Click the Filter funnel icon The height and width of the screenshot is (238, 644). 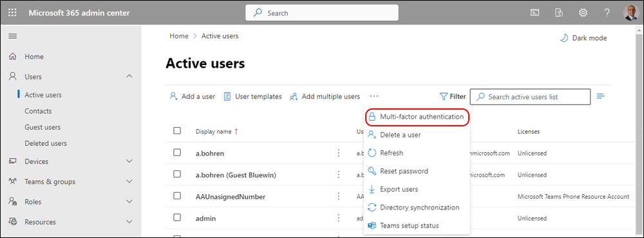click(444, 97)
